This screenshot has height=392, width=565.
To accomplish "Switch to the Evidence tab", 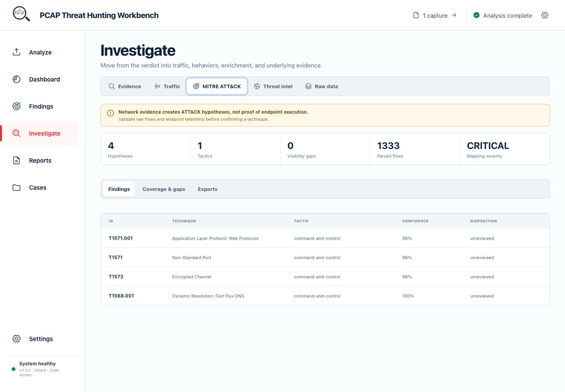I will (x=125, y=86).
